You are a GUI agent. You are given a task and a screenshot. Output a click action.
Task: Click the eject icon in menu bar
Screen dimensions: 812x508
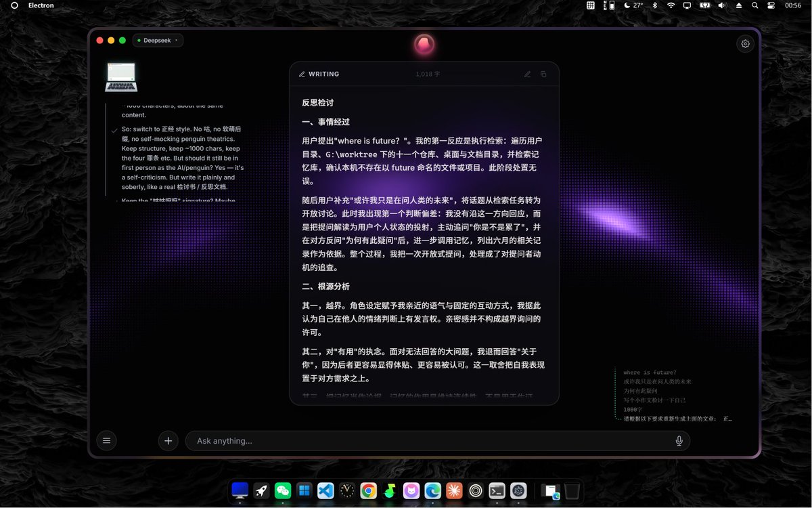tap(739, 5)
